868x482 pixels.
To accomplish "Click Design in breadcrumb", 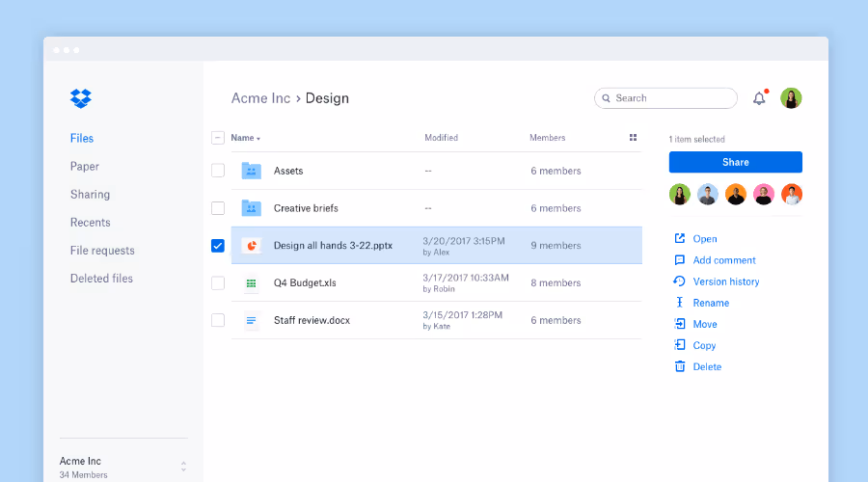I will click(327, 98).
